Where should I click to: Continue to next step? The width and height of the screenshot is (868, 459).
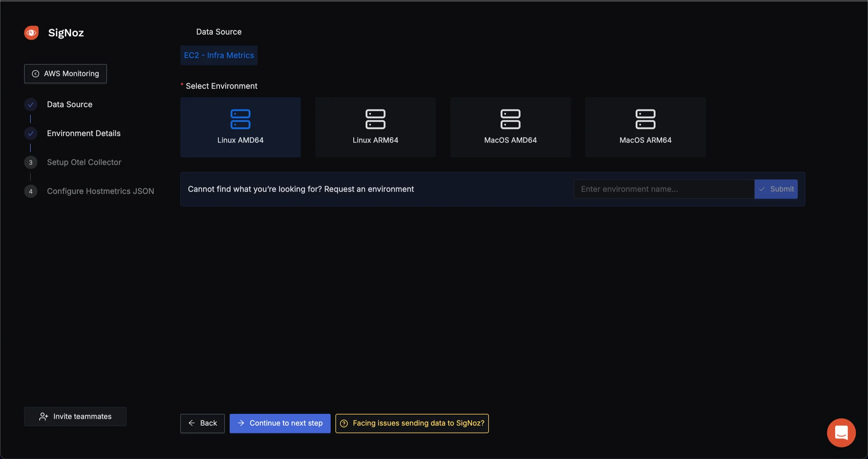280,423
